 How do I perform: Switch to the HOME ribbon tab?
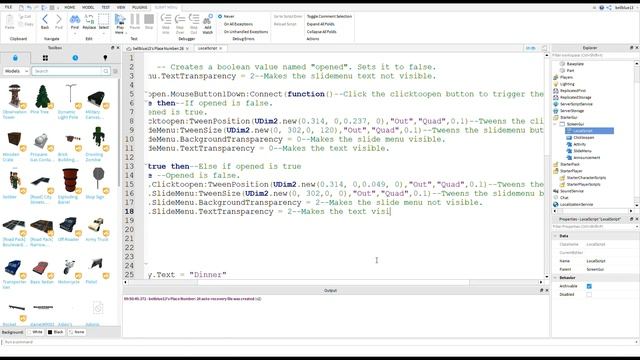(70, 7)
